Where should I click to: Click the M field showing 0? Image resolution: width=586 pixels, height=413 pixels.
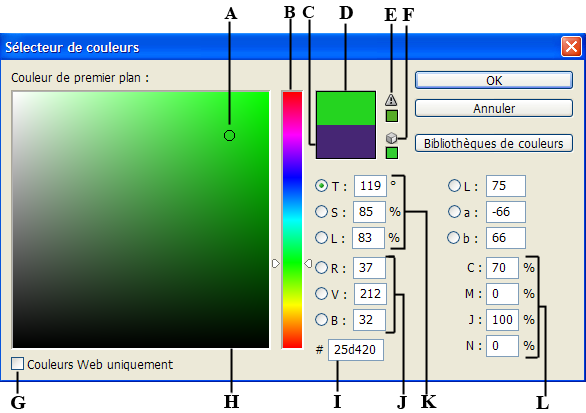502,294
